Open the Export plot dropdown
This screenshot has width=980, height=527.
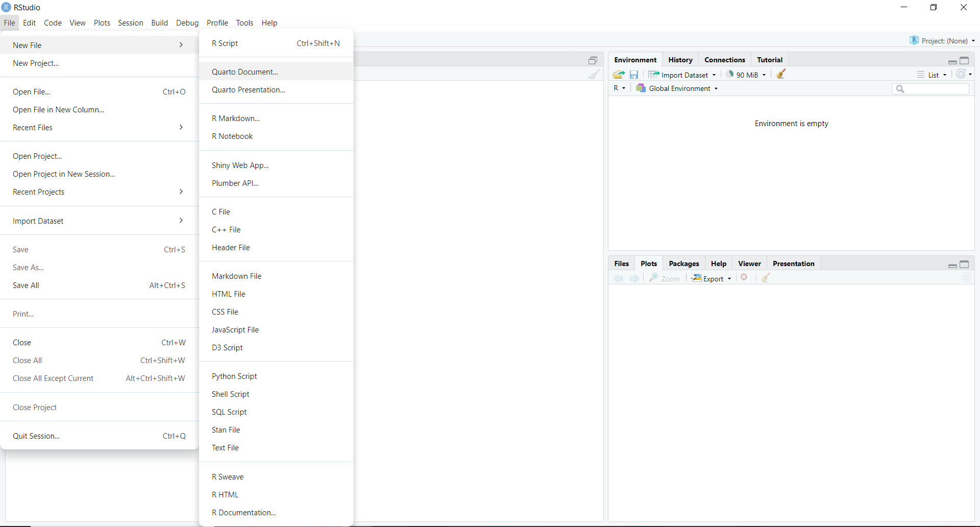(712, 278)
